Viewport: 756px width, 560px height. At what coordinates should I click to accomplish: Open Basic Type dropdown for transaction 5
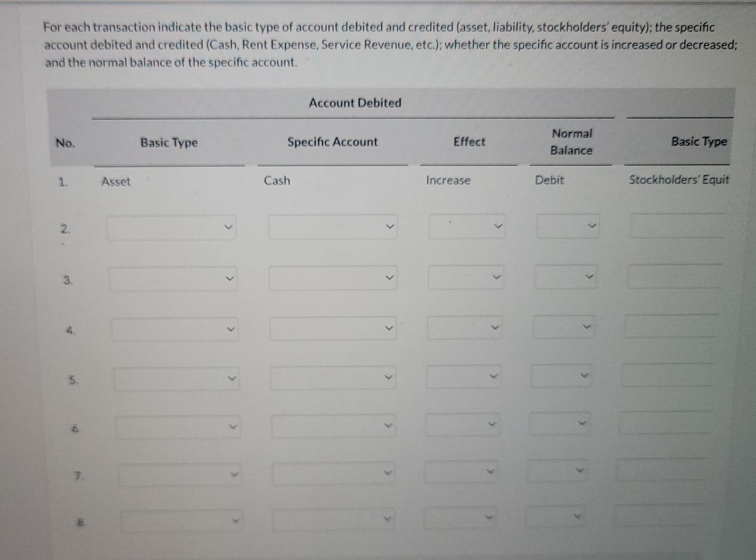coord(177,379)
